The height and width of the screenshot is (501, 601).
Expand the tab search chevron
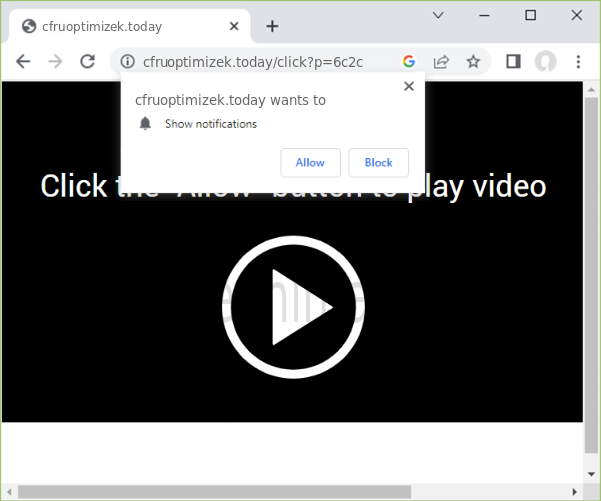coord(438,15)
